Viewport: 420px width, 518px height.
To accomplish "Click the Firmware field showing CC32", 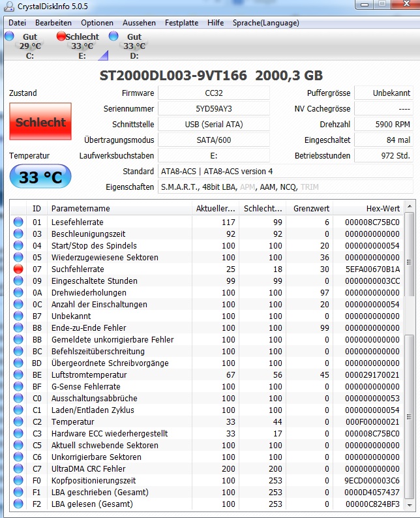I will [214, 93].
